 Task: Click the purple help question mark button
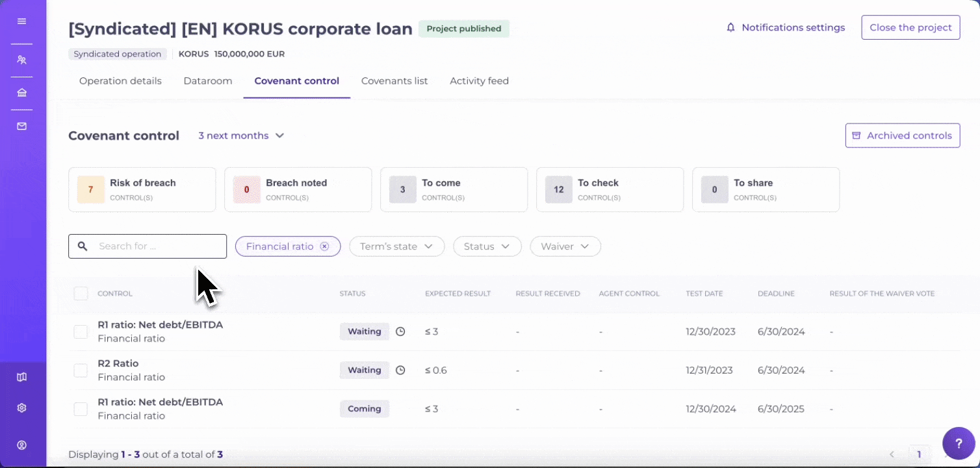(x=959, y=443)
